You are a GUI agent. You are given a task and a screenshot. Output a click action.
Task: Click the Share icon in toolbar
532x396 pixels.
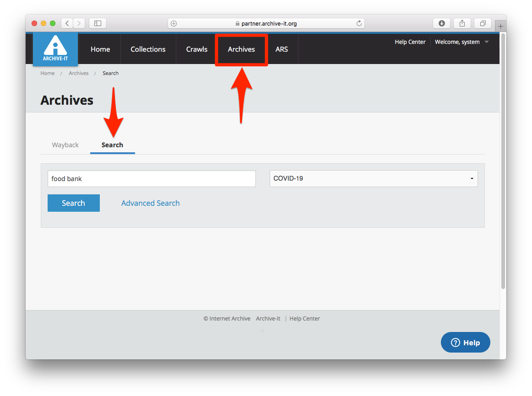462,23
